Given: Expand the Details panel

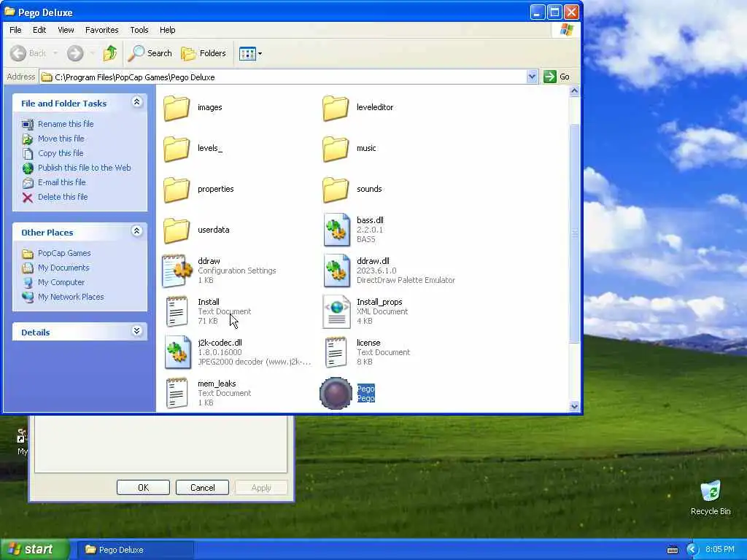Looking at the screenshot, I should (137, 331).
